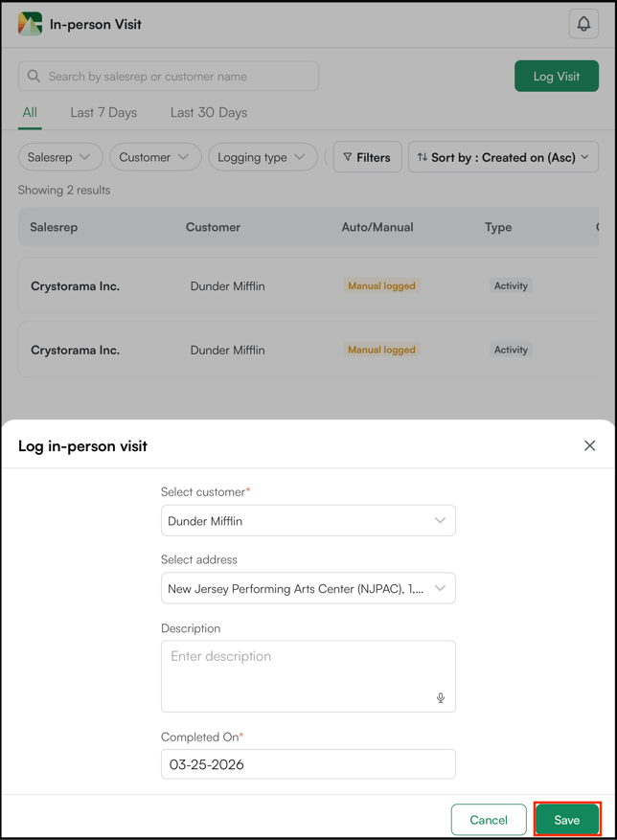Image resolution: width=617 pixels, height=840 pixels.
Task: Switch to the Last 30 Days tab
Action: tap(209, 112)
